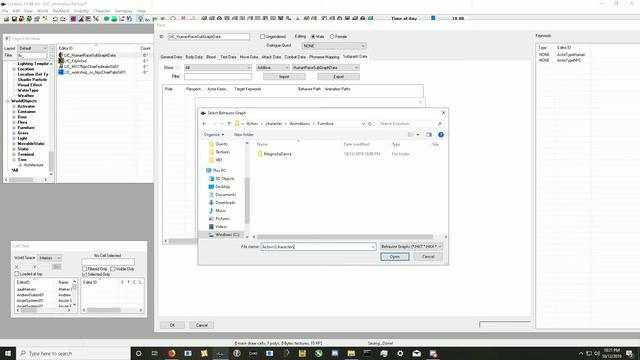Click the change view icon in file dialog
Screen dimensions: 640x360
coord(411,135)
